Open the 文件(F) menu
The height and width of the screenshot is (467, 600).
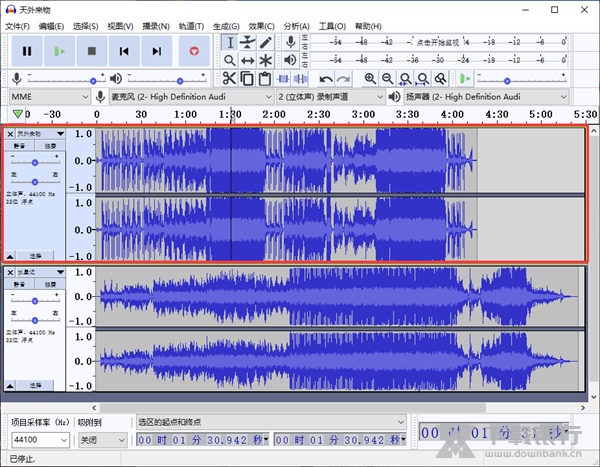click(x=18, y=25)
